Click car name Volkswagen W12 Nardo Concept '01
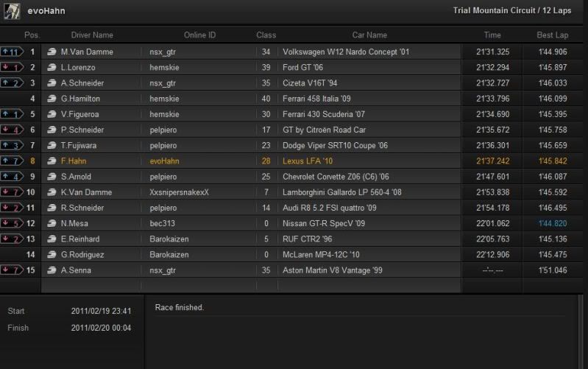 [x=346, y=52]
